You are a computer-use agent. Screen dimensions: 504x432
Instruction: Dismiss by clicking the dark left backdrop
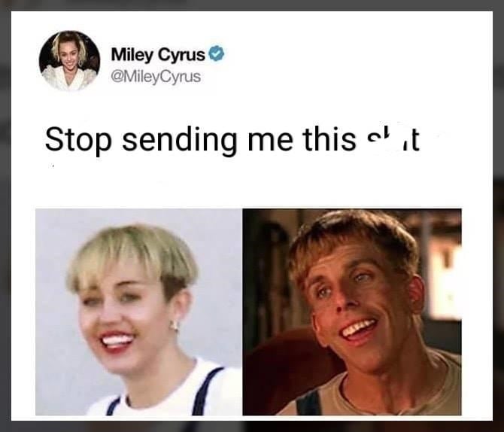tap(5, 216)
